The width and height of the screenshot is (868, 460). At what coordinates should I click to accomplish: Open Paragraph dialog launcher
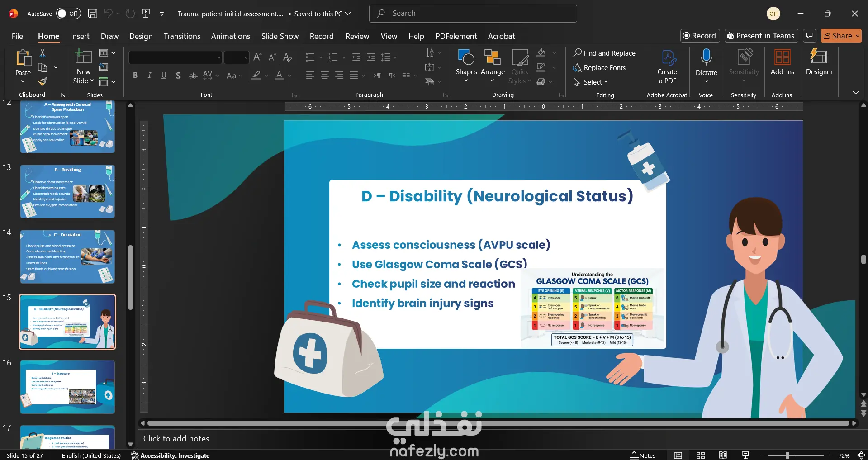click(446, 95)
